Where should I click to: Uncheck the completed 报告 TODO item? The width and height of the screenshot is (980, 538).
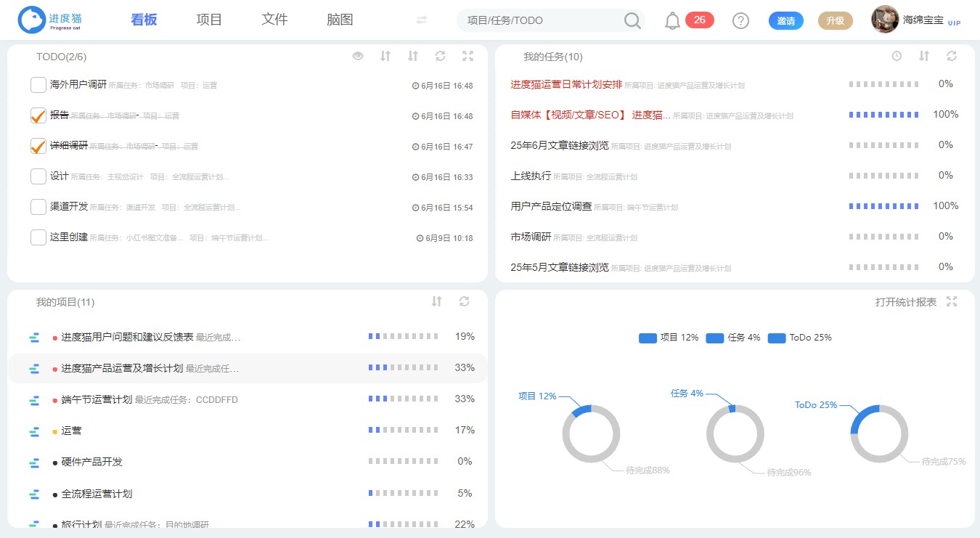tap(38, 115)
